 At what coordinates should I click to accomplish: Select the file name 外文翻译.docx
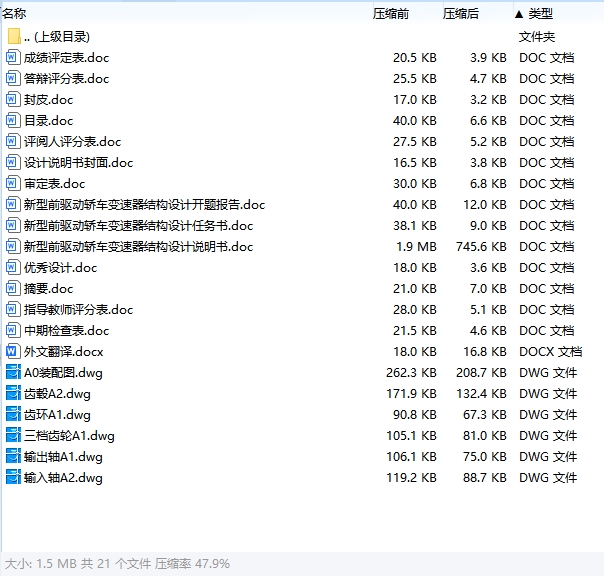coord(64,352)
